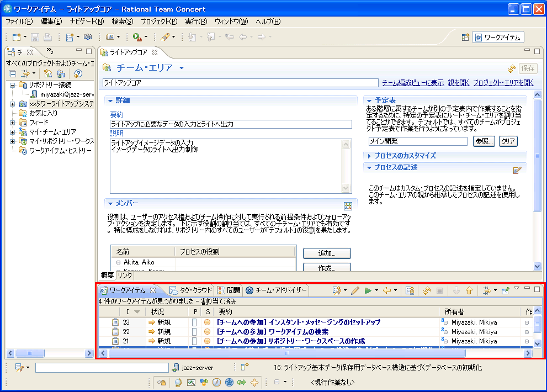Open the ヘルプ(H) menu
This screenshot has width=547, height=392.
click(x=268, y=22)
